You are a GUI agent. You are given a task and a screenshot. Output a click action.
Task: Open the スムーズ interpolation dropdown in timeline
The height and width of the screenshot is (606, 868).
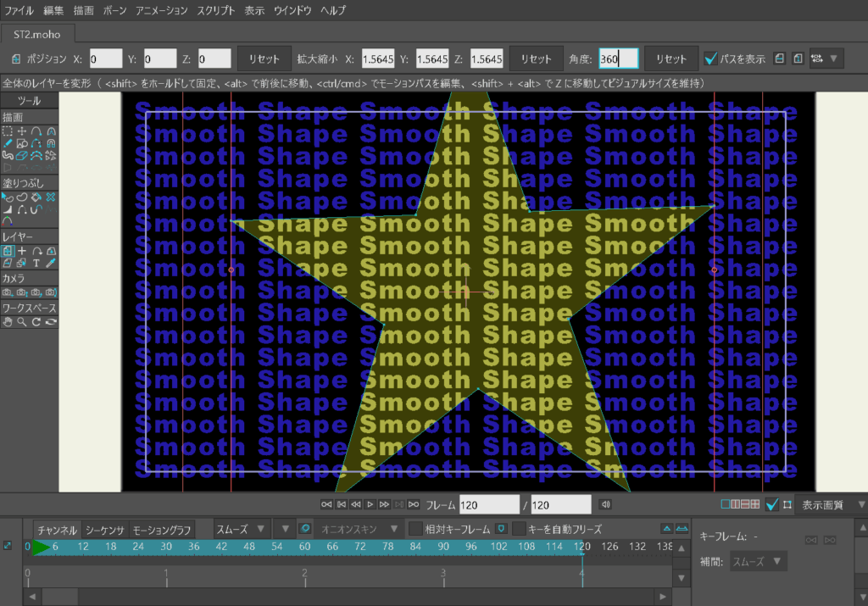[242, 529]
